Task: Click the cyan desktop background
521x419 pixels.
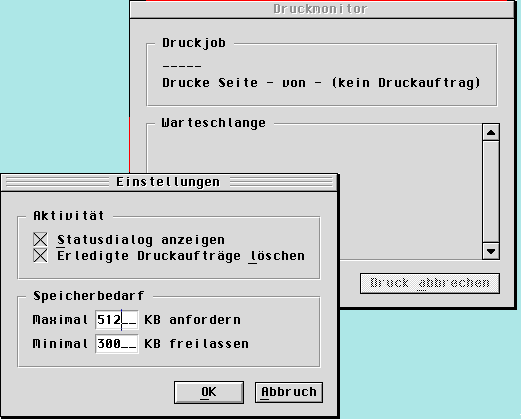Action: click(x=63, y=83)
